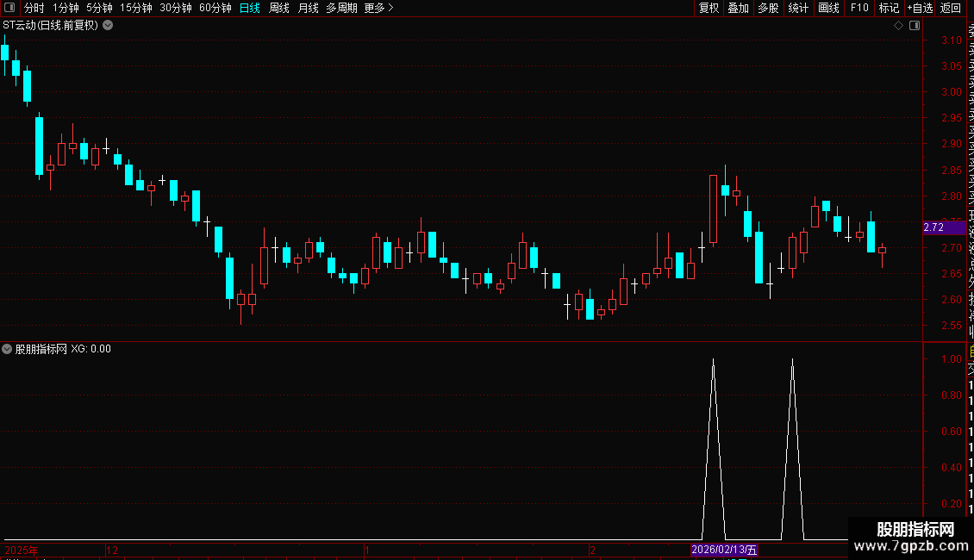The height and width of the screenshot is (560, 974).
Task: Click the 返回 back button
Action: coord(951,8)
